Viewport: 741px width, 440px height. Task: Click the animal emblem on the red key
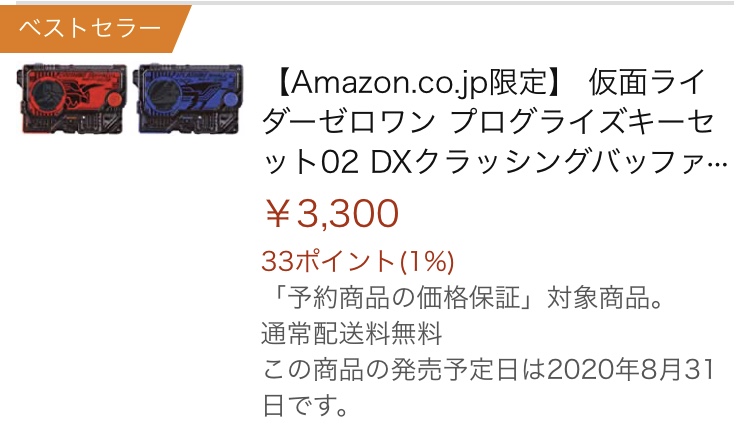click(x=83, y=95)
